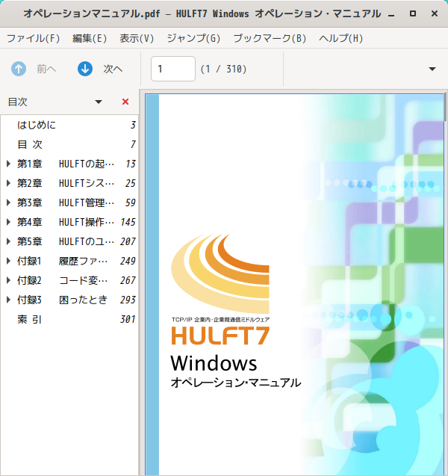448x476 pixels.
Task: Select 付録2 コード変… outline row
Action: point(69,280)
